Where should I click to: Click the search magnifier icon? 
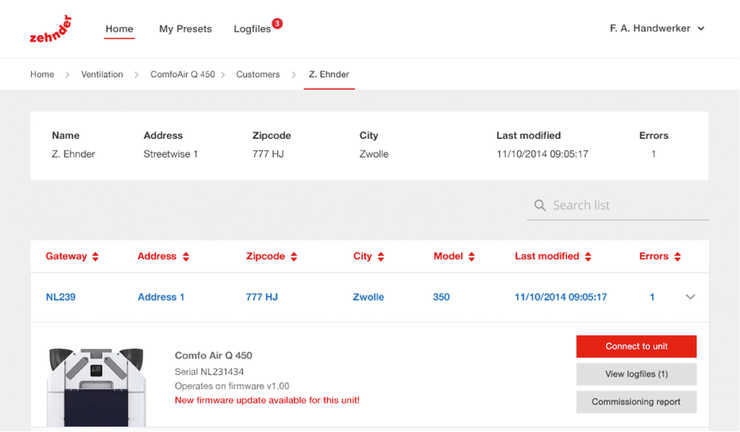[x=540, y=206]
